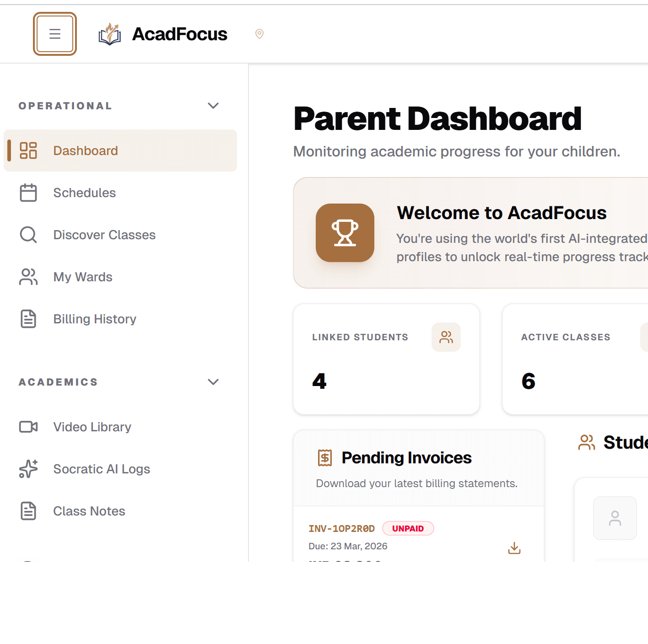The height and width of the screenshot is (644, 648).
Task: Open Billing History from sidebar
Action: (x=95, y=319)
